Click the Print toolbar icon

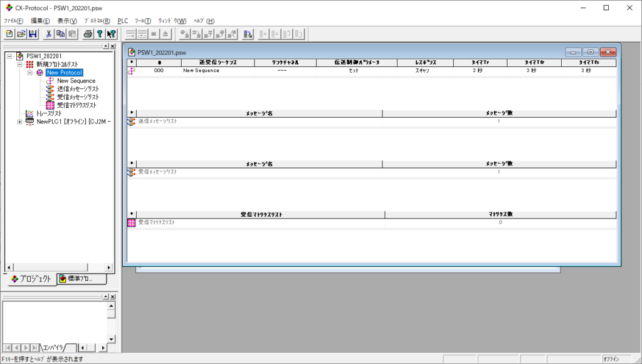click(88, 34)
